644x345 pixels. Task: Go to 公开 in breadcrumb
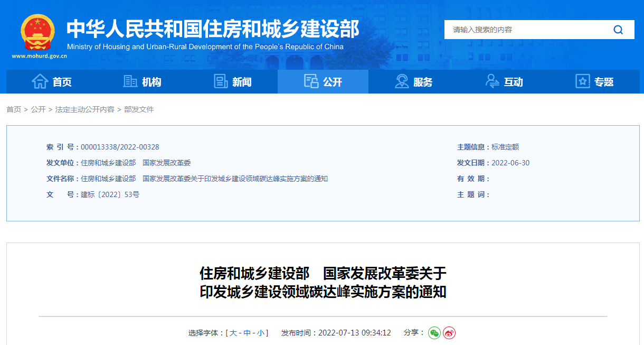pyautogui.click(x=38, y=109)
